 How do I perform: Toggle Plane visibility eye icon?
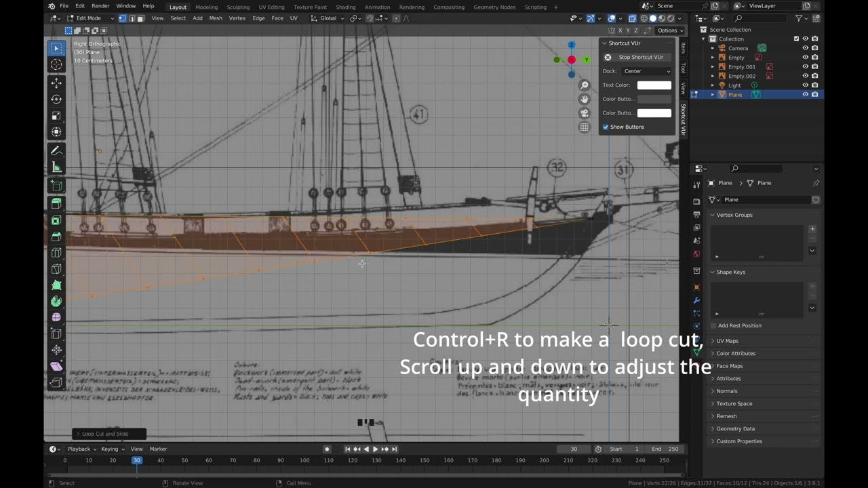point(806,94)
